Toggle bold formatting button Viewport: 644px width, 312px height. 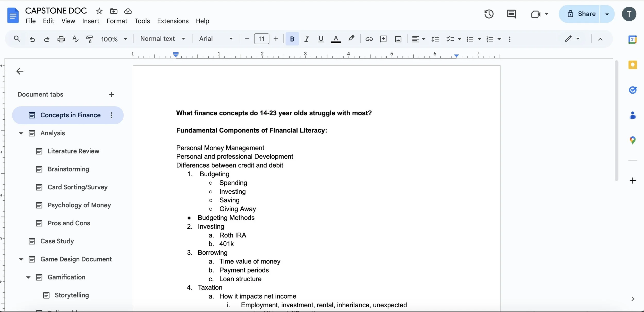(292, 39)
